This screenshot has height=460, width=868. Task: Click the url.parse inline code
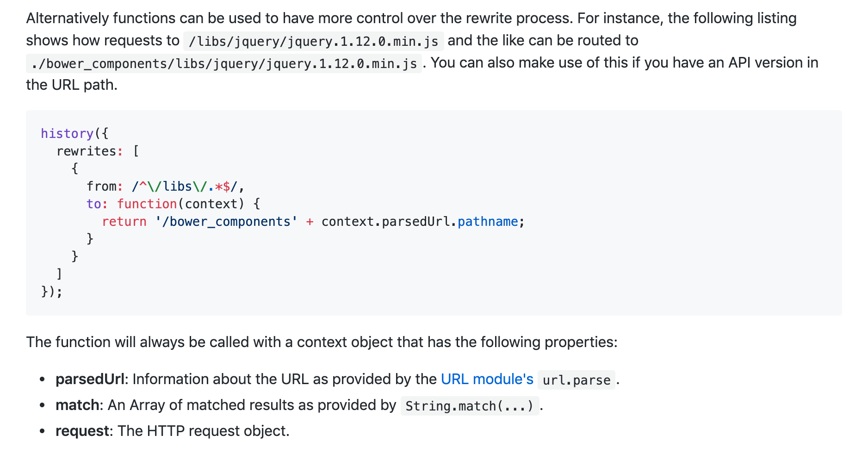click(x=576, y=380)
